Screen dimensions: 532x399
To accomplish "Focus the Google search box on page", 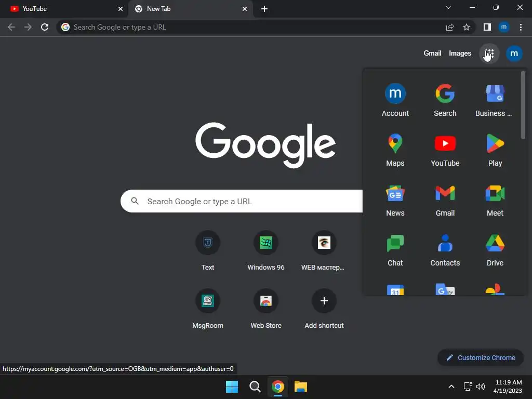I will (242, 201).
